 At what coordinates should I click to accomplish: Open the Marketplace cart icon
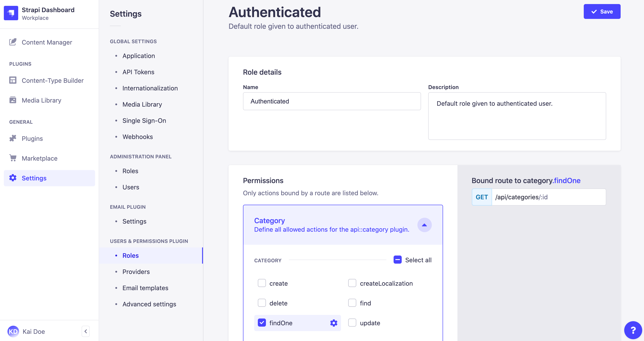(x=13, y=158)
